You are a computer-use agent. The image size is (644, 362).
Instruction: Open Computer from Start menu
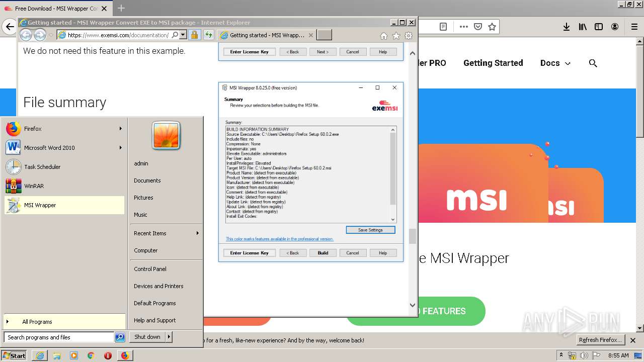(146, 250)
